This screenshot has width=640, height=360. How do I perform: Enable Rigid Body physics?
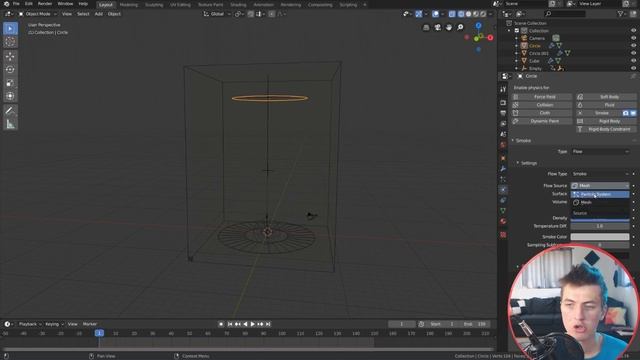(x=607, y=121)
